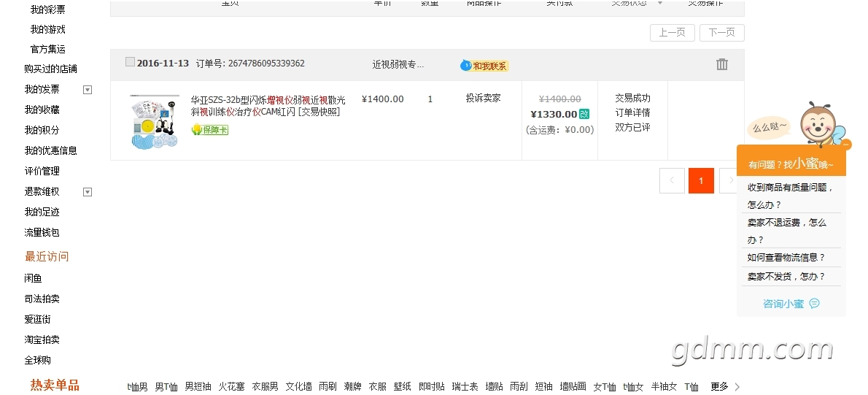Image resolution: width=868 pixels, height=395 pixels.
Task: Open 评价管理 in the sidebar
Action: click(42, 171)
